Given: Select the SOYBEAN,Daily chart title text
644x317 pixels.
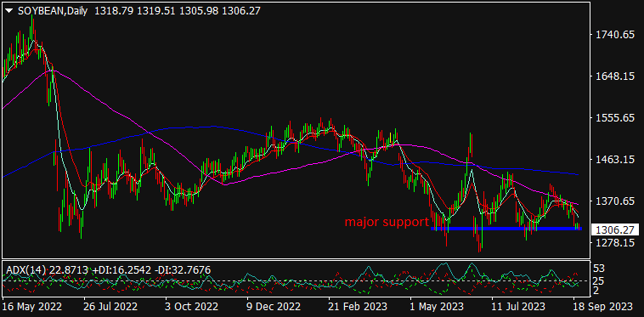Looking at the screenshot, I should [x=53, y=12].
